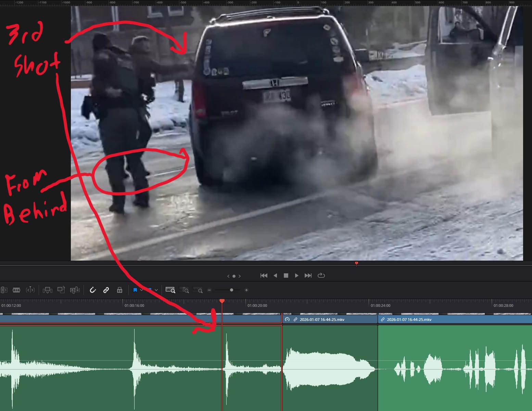The width and height of the screenshot is (532, 411).
Task: Click the Full Extent Zoom icon
Action: pyautogui.click(x=170, y=290)
